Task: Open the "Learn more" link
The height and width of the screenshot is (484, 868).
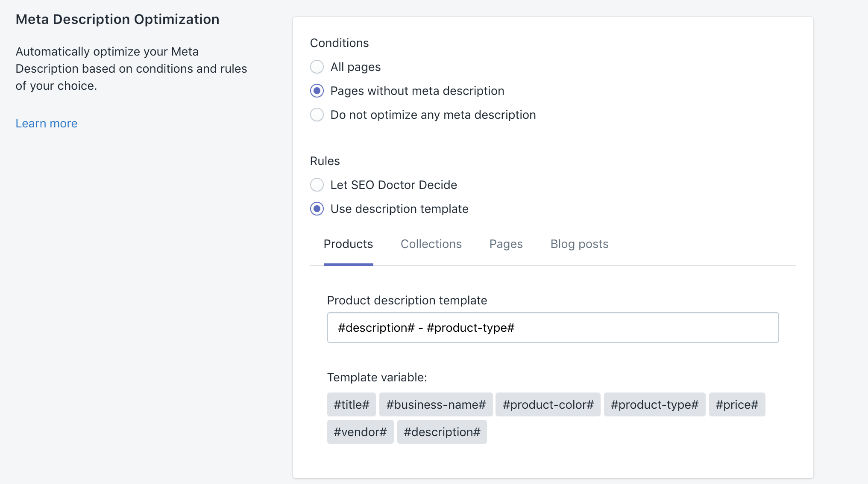Action: click(x=46, y=123)
